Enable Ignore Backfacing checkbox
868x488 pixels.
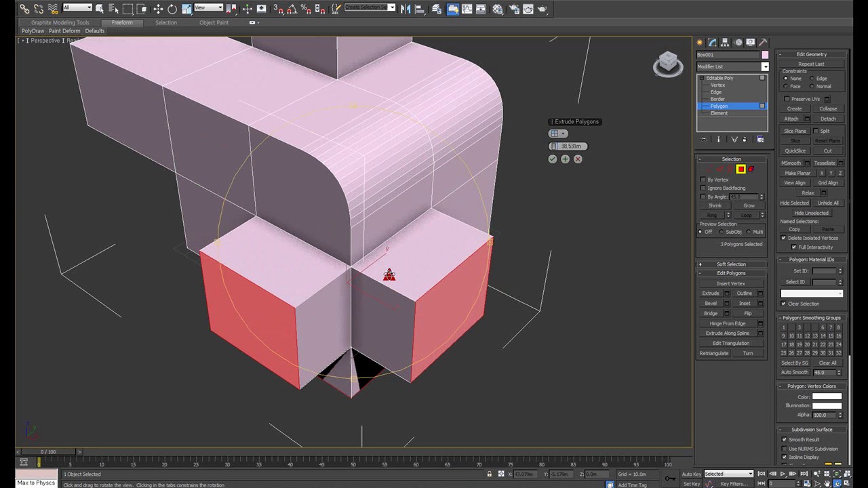click(x=703, y=188)
